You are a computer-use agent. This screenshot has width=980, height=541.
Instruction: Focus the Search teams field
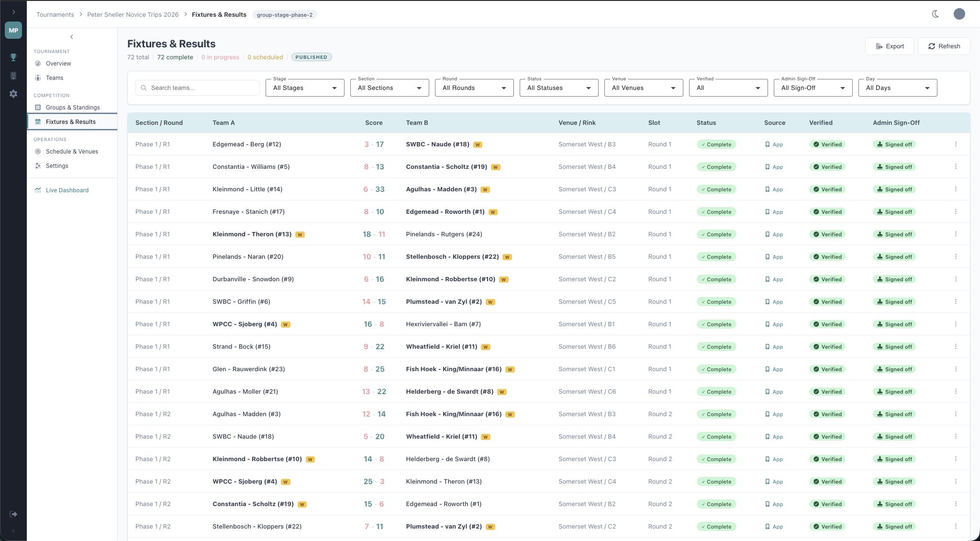(x=198, y=88)
